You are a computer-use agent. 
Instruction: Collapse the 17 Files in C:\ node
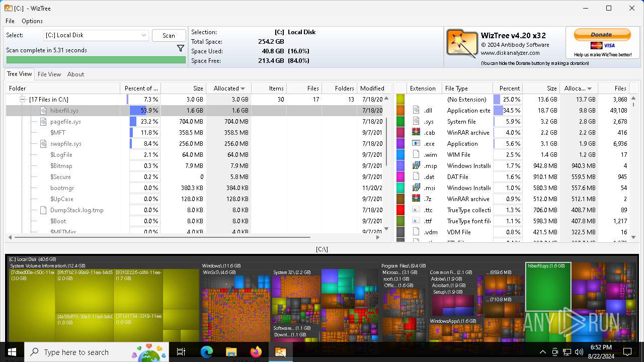coord(23,100)
